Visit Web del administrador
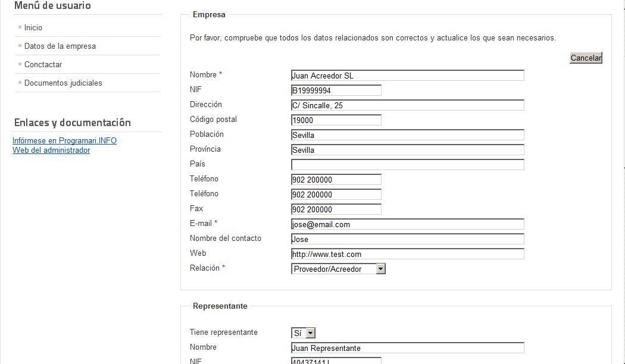This screenshot has height=364, width=625. click(51, 150)
